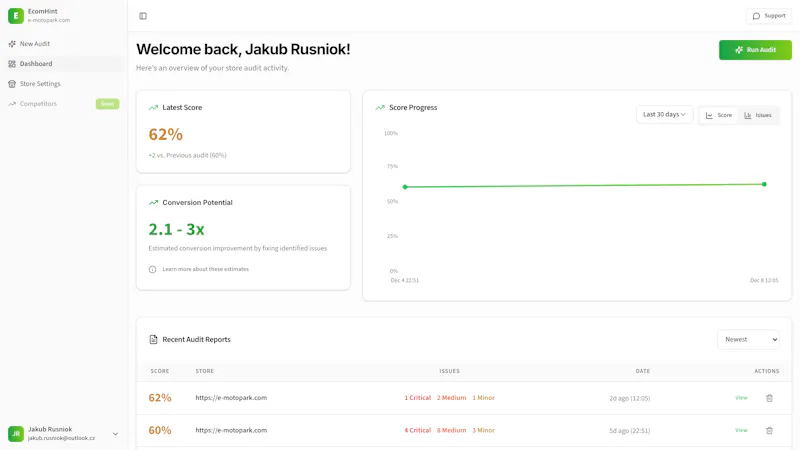Click the 4 Critical issues label
The image size is (800, 450).
tap(417, 430)
